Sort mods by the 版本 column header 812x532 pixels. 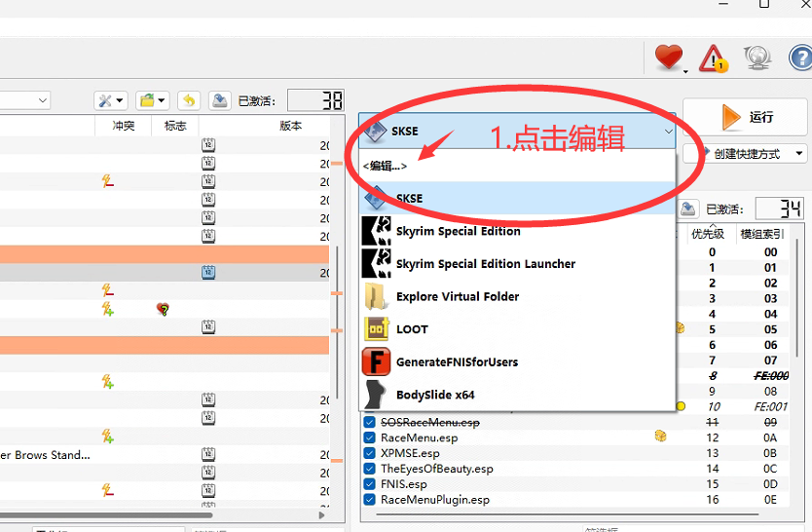tap(290, 126)
